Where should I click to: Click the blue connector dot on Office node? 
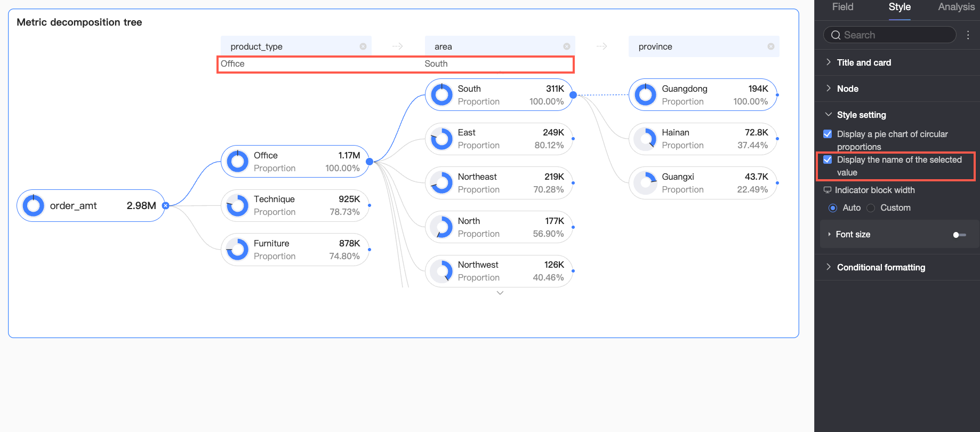point(369,161)
